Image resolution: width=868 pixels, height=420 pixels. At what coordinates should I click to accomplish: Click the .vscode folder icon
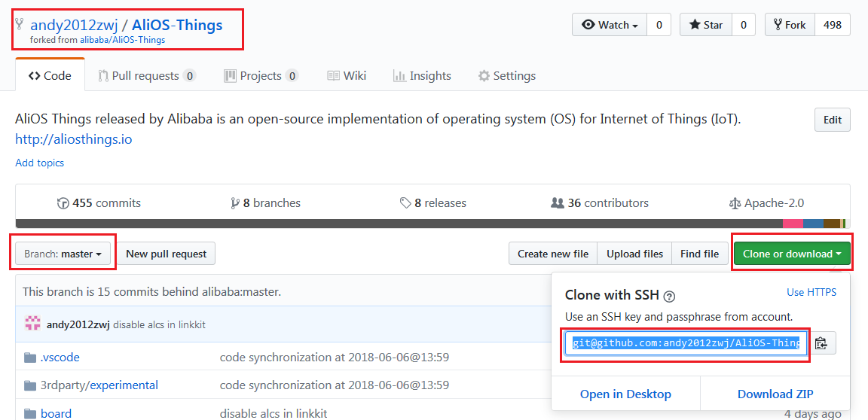tap(30, 358)
